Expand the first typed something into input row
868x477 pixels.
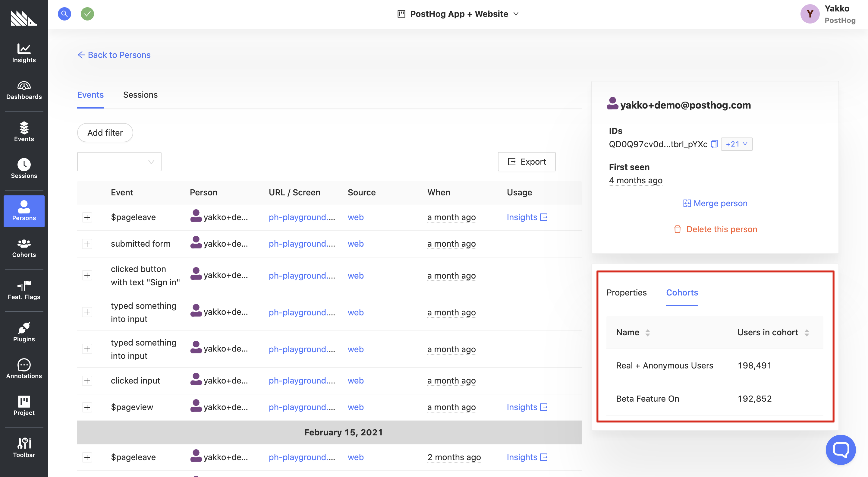[x=87, y=312]
